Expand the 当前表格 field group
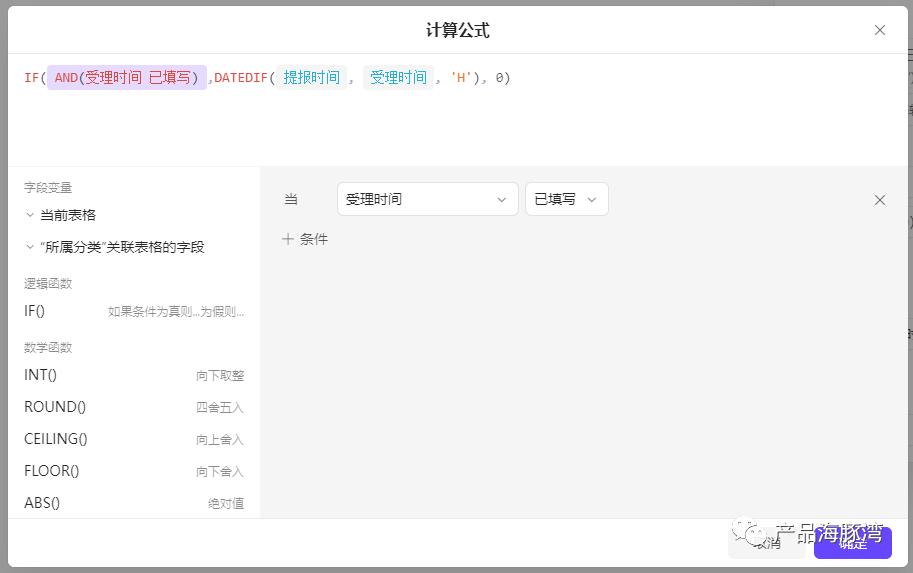The width and height of the screenshot is (913, 573). pyautogui.click(x=61, y=215)
